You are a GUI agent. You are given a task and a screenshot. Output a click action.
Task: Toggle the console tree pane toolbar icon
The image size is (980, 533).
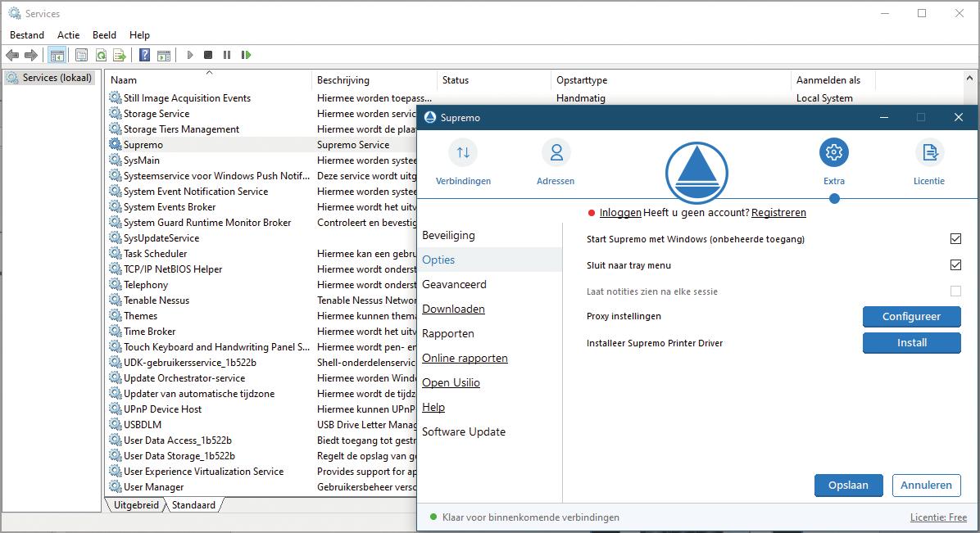(x=57, y=55)
